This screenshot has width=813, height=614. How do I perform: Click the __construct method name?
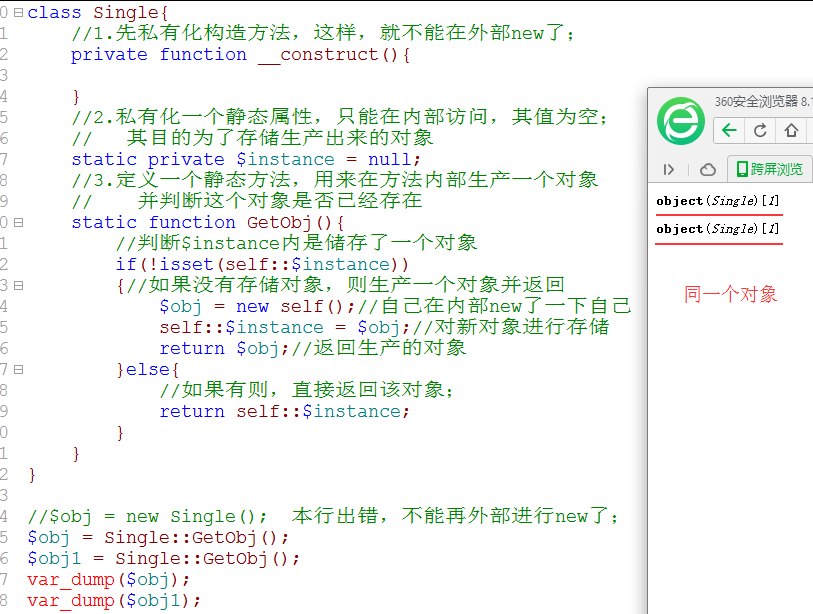click(x=318, y=54)
